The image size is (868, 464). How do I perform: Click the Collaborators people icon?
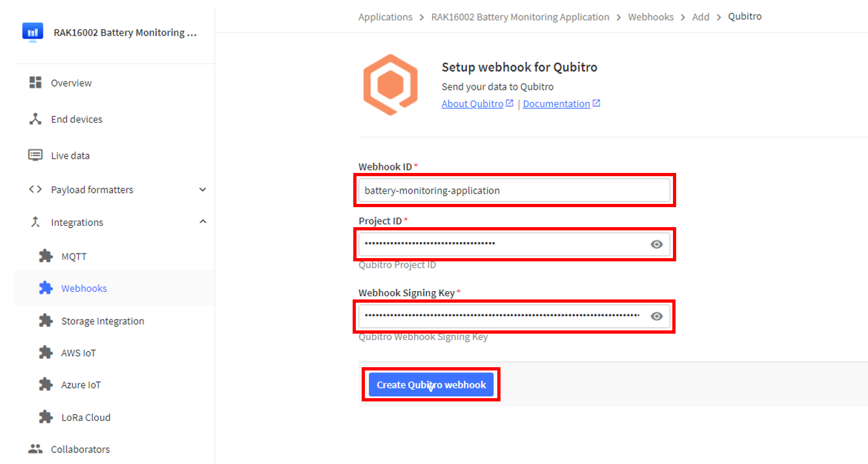coord(36,449)
